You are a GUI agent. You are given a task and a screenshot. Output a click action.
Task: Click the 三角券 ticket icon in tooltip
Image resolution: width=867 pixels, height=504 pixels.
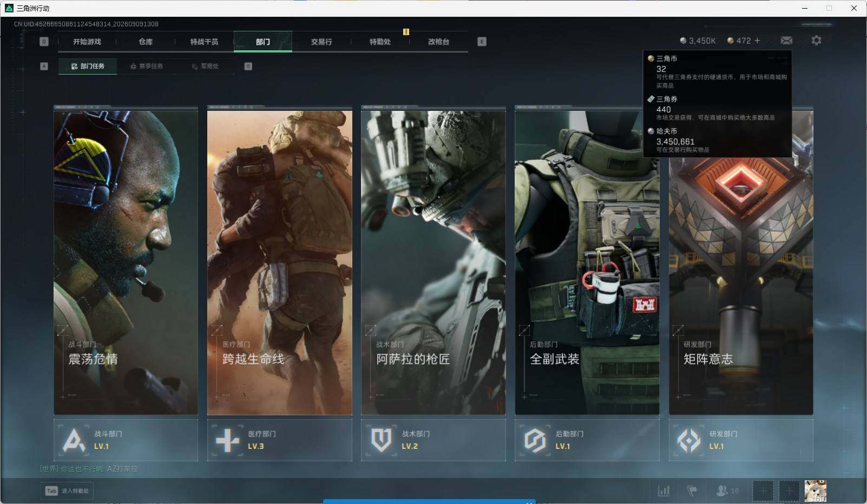click(x=651, y=99)
